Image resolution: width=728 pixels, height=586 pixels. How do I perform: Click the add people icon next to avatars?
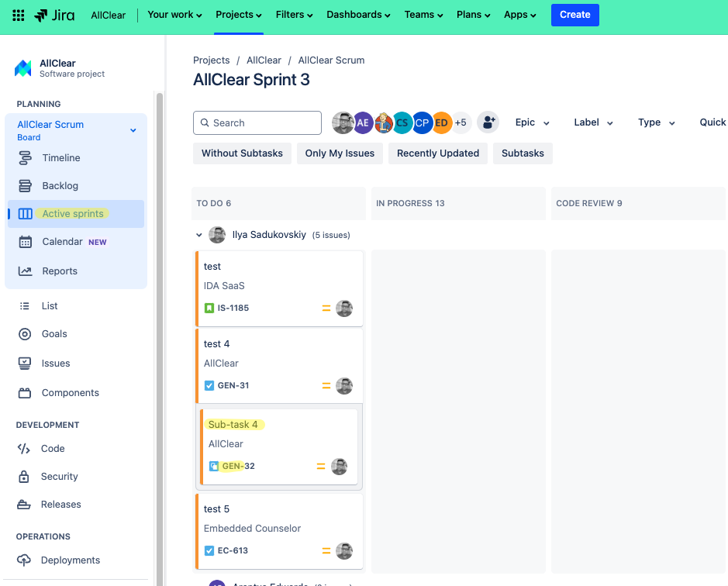[x=488, y=122]
